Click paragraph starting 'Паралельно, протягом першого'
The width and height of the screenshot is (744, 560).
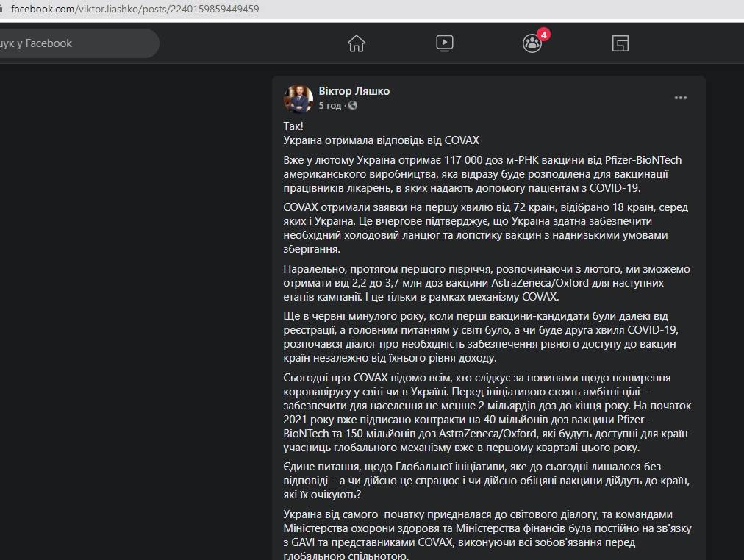487,283
